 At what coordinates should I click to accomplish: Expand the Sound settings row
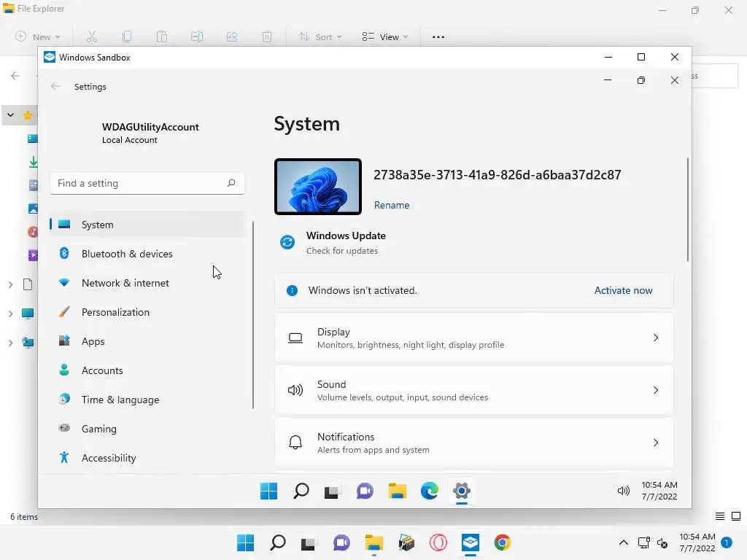click(x=474, y=390)
